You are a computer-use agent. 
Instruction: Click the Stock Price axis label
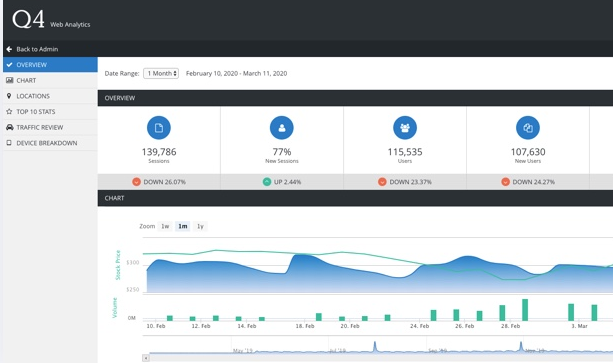coord(118,265)
